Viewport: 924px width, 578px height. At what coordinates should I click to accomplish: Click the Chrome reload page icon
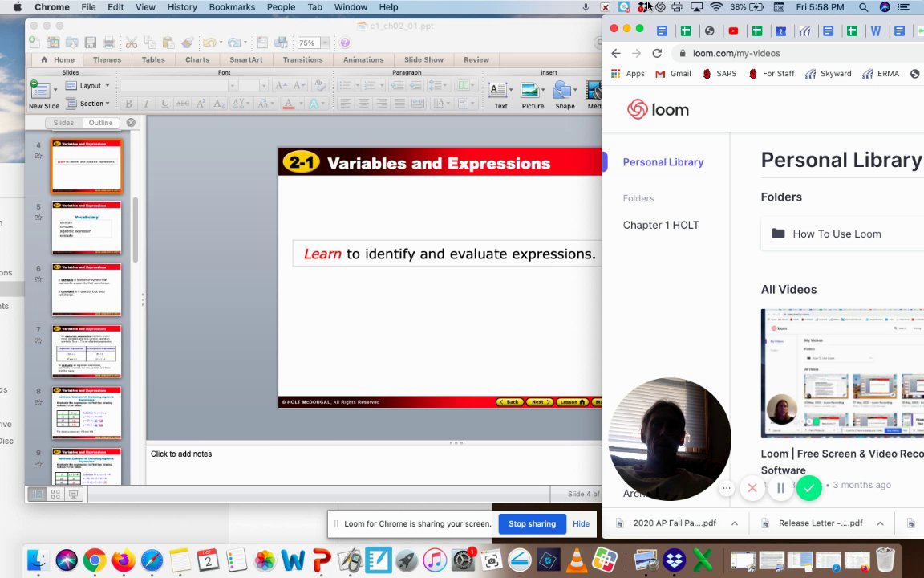657,53
